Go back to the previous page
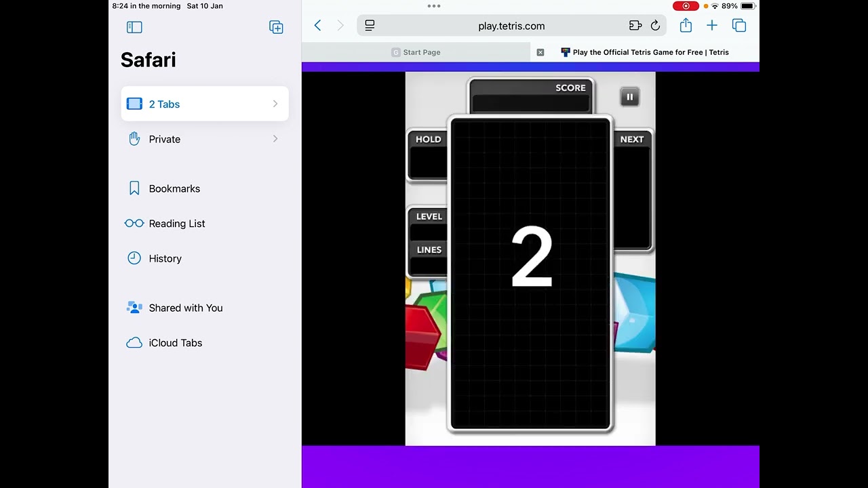Screen dimensions: 868x488 coord(317,26)
